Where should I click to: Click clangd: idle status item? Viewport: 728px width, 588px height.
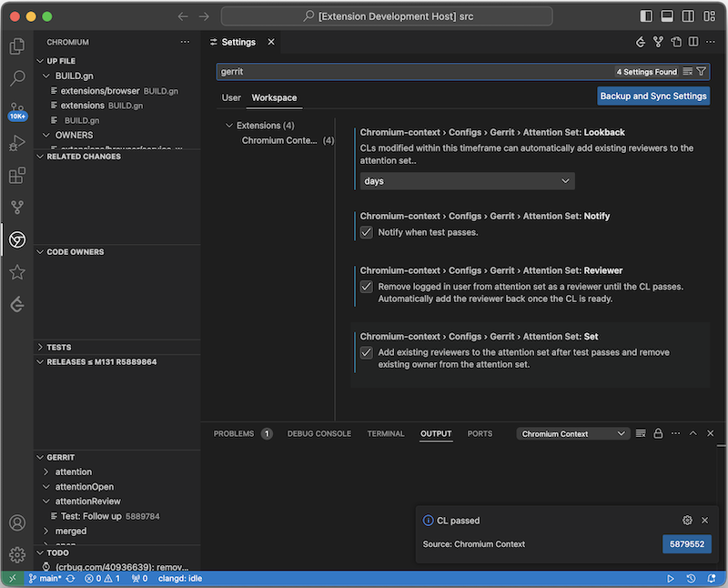click(x=180, y=579)
